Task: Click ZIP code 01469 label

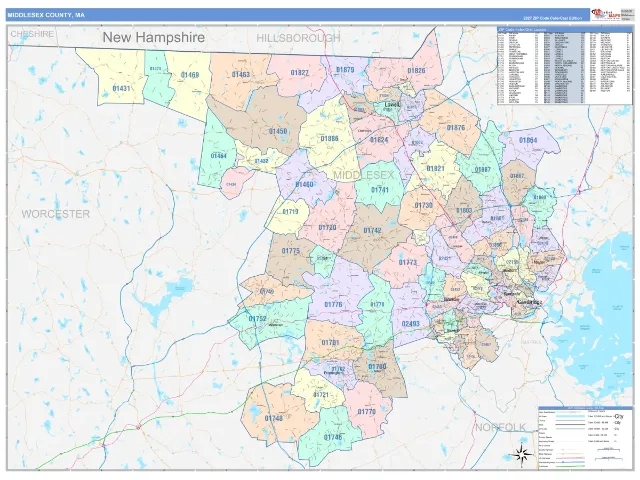Action: pos(190,75)
